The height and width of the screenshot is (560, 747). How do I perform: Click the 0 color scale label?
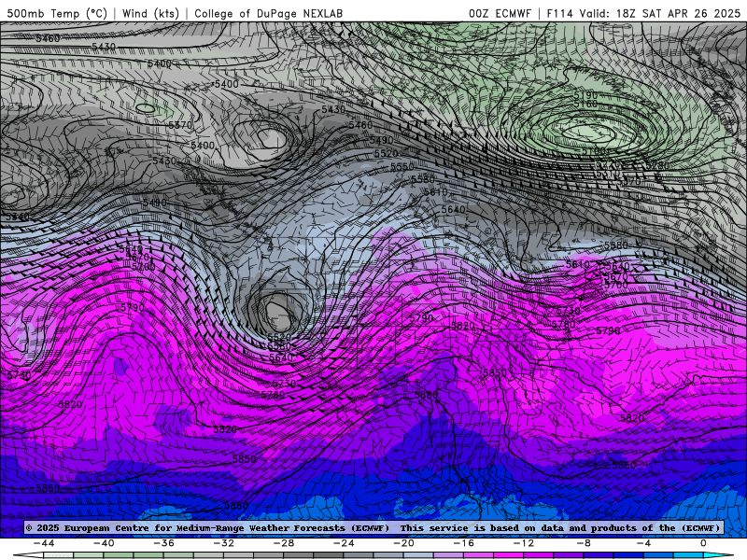pyautogui.click(x=704, y=543)
